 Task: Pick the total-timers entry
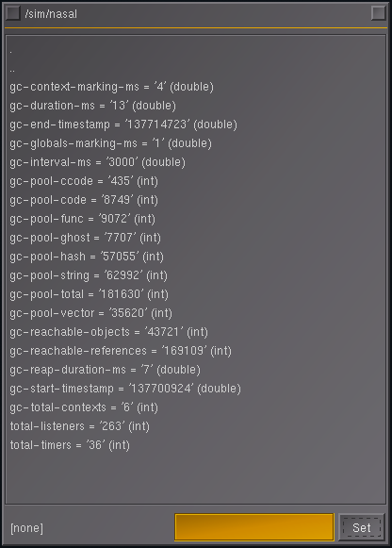pos(70,445)
